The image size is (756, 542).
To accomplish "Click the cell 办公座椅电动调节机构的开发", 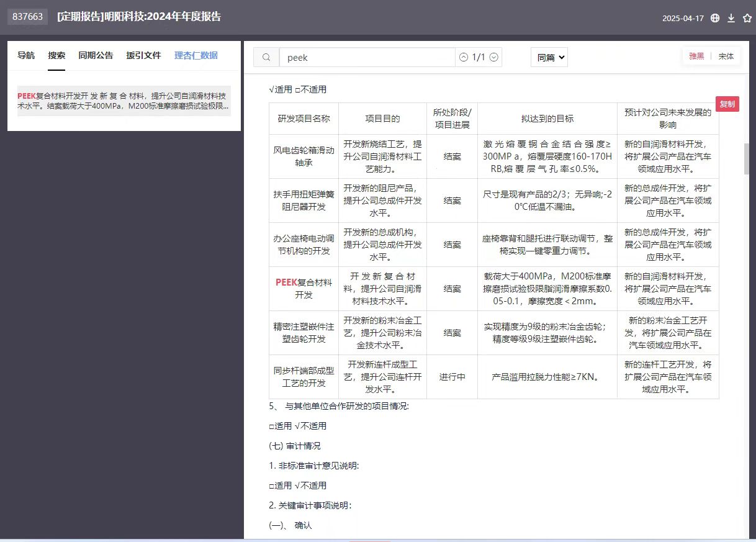I will point(304,245).
